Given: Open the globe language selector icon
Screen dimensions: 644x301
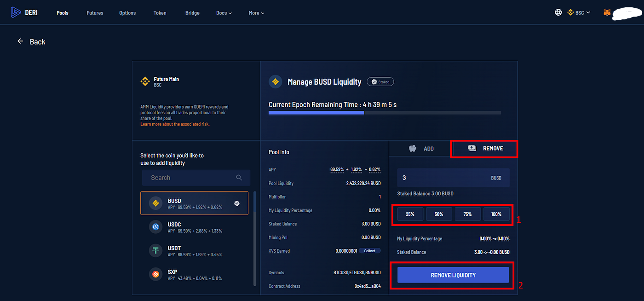Looking at the screenshot, I should [x=558, y=12].
